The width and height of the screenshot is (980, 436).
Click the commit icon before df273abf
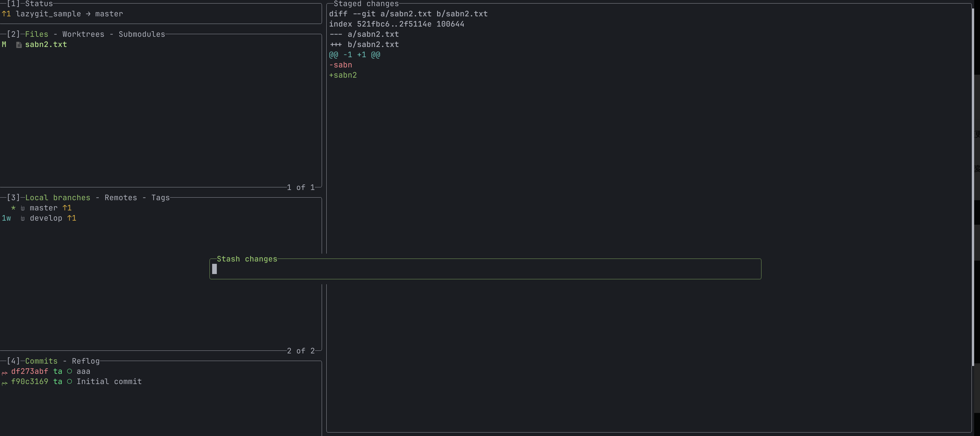click(5, 372)
